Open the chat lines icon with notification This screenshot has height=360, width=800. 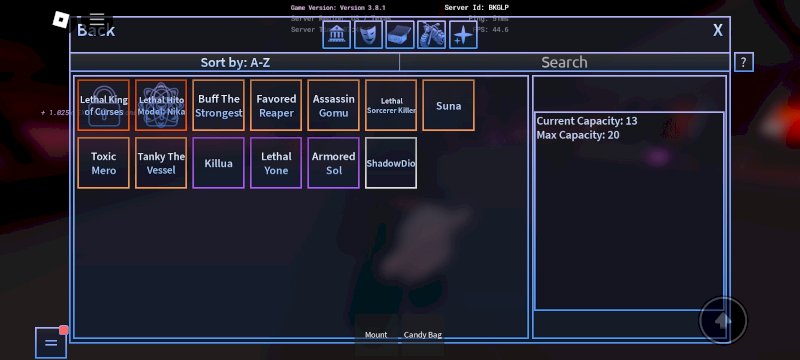(x=51, y=342)
